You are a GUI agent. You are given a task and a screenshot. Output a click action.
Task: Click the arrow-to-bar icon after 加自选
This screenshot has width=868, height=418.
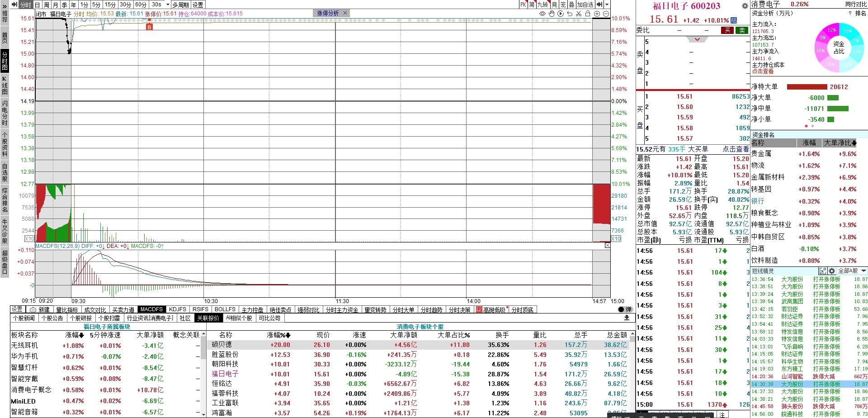click(x=599, y=5)
